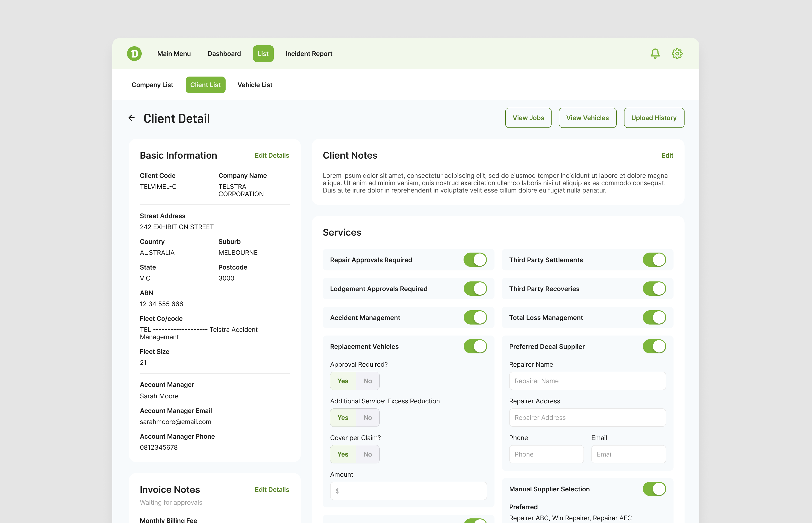Toggle Total Loss Management switch
This screenshot has height=523, width=812.
tap(655, 318)
